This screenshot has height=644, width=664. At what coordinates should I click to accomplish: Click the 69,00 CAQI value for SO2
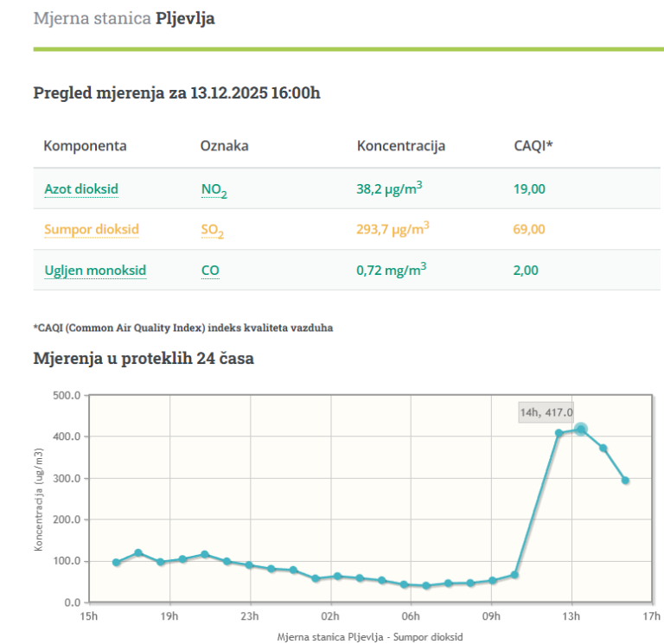(x=529, y=230)
